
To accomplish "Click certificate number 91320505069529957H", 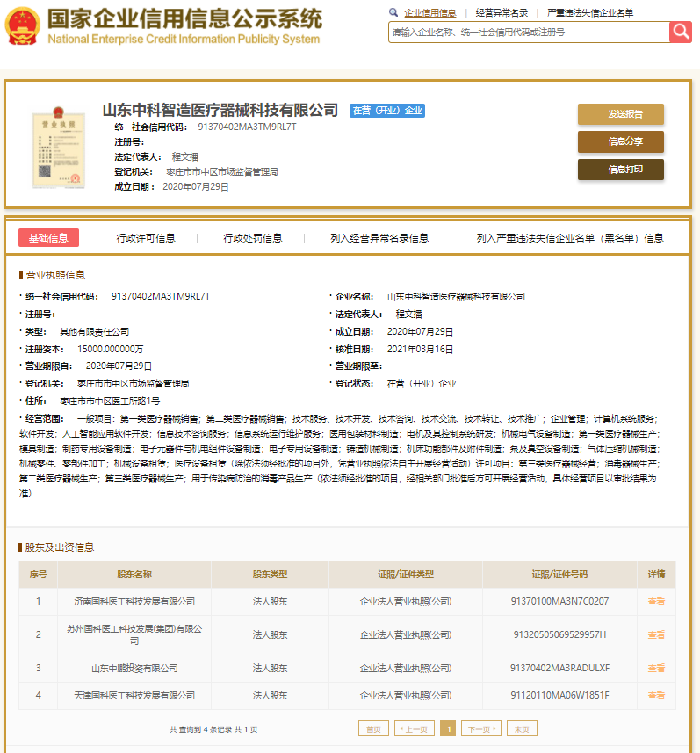I will [x=559, y=635].
